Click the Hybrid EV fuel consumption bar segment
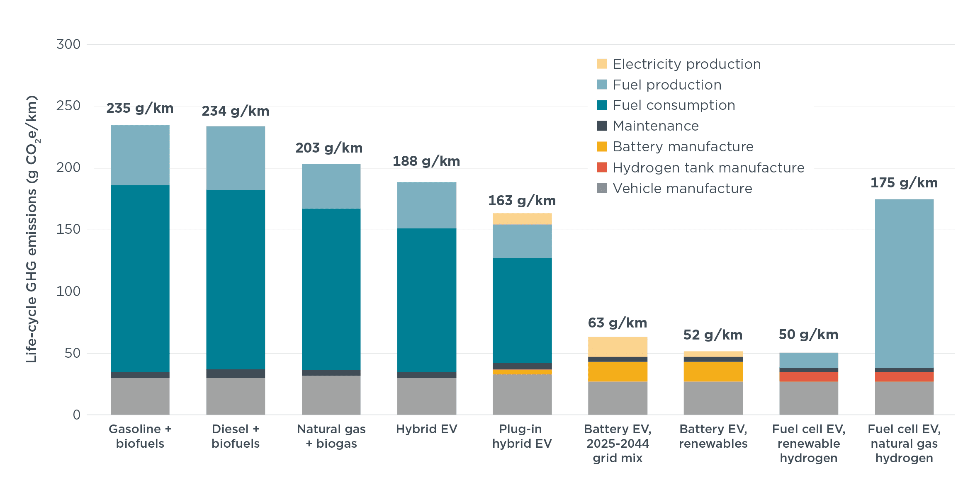 426,299
